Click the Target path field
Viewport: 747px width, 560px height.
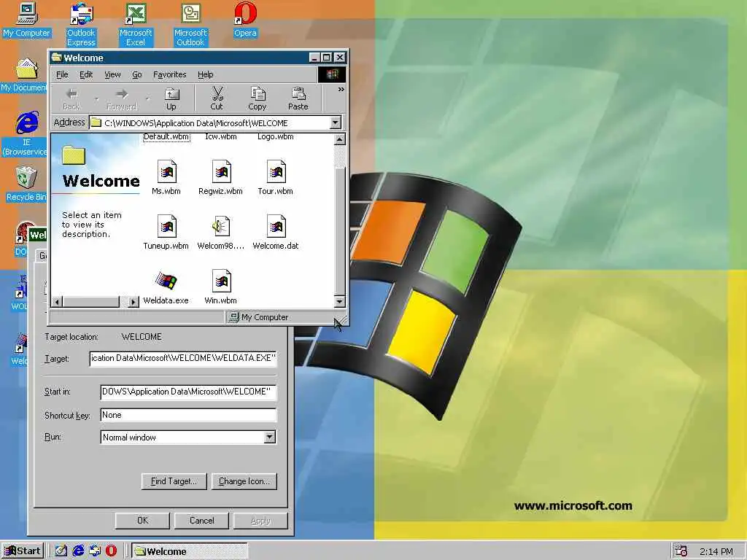pyautogui.click(x=183, y=359)
